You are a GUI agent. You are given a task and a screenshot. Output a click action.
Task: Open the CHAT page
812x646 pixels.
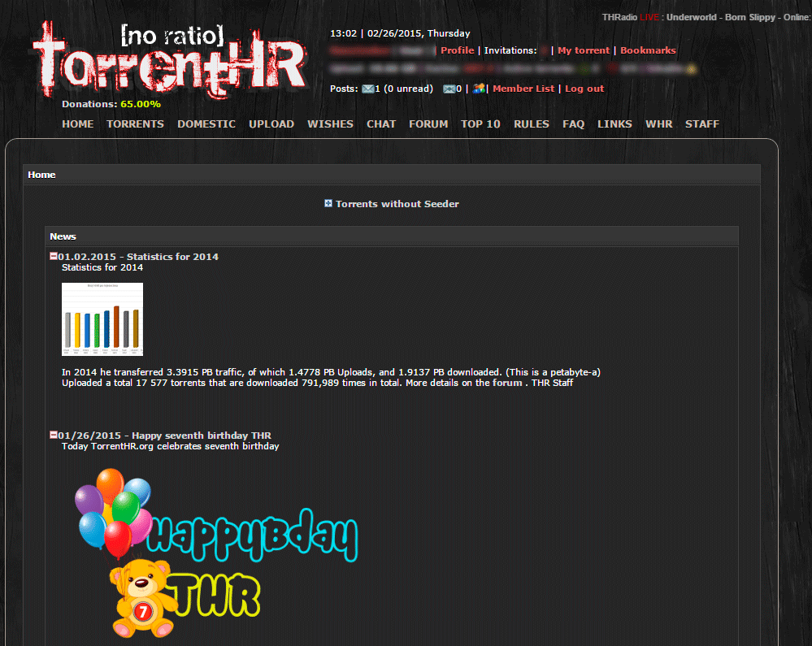[x=381, y=124]
